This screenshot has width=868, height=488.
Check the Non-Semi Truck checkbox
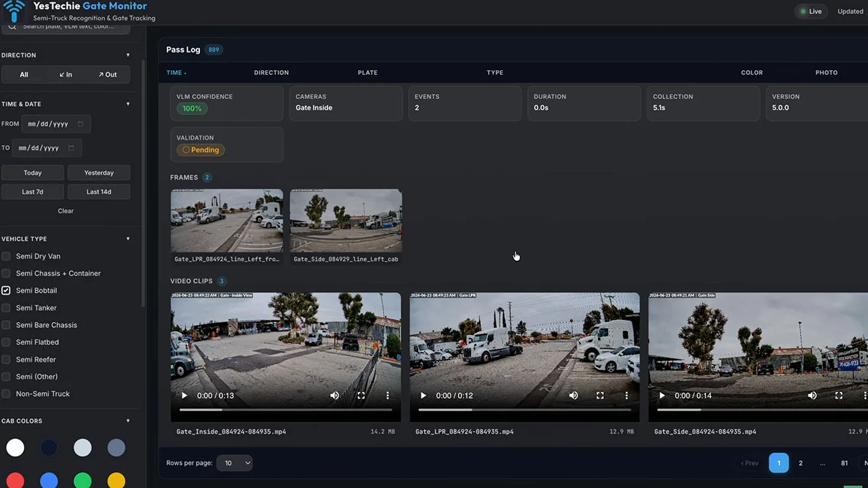[x=6, y=394]
